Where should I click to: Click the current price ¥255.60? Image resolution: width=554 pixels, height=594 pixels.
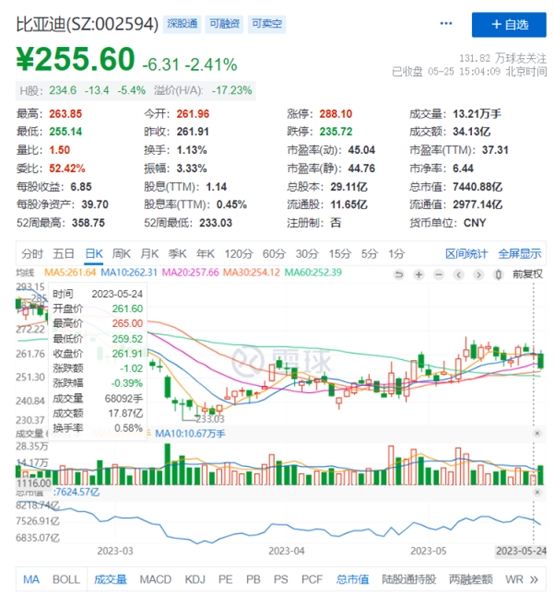click(75, 59)
